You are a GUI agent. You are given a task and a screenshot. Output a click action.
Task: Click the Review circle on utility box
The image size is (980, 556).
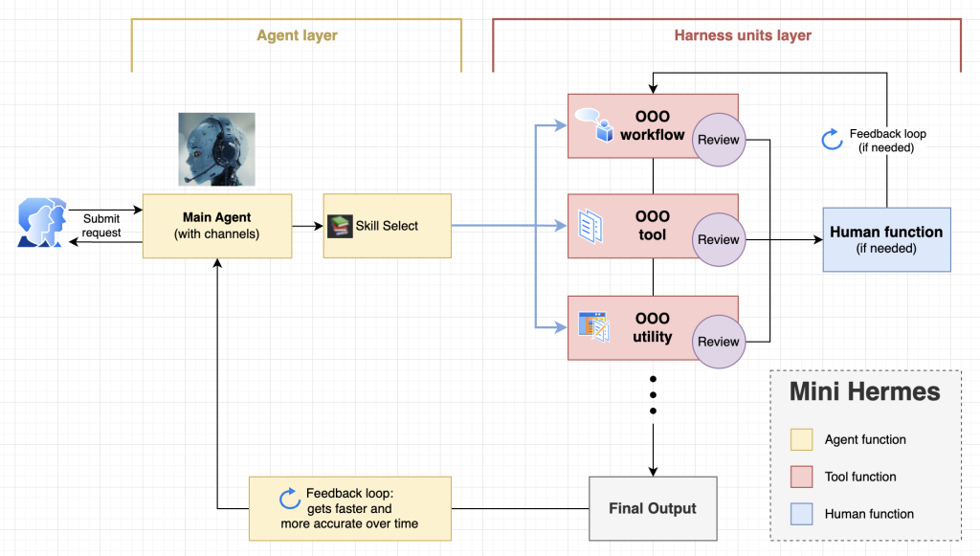[x=719, y=342]
